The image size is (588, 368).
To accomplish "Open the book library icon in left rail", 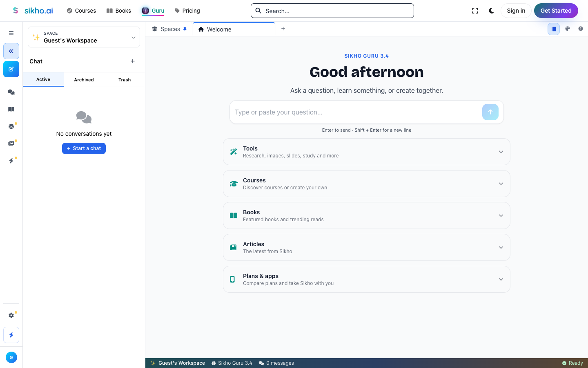I will pos(11,109).
